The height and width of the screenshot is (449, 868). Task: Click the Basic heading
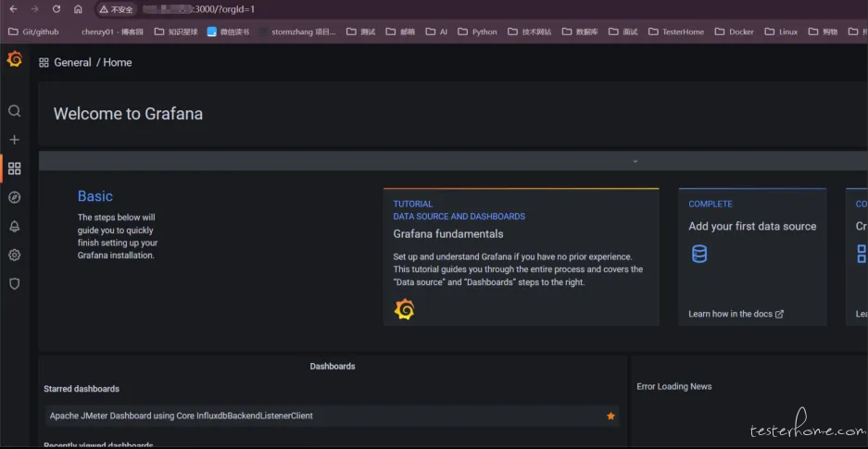(x=95, y=196)
